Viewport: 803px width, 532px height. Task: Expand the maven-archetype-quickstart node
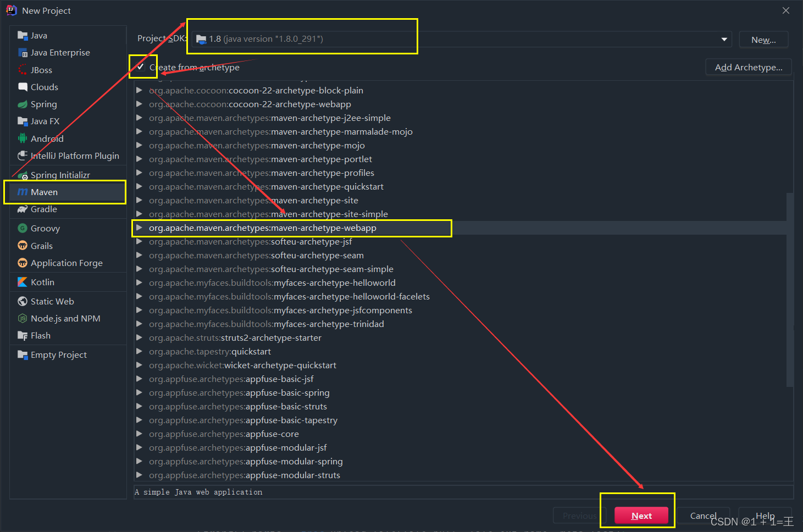pyautogui.click(x=139, y=186)
